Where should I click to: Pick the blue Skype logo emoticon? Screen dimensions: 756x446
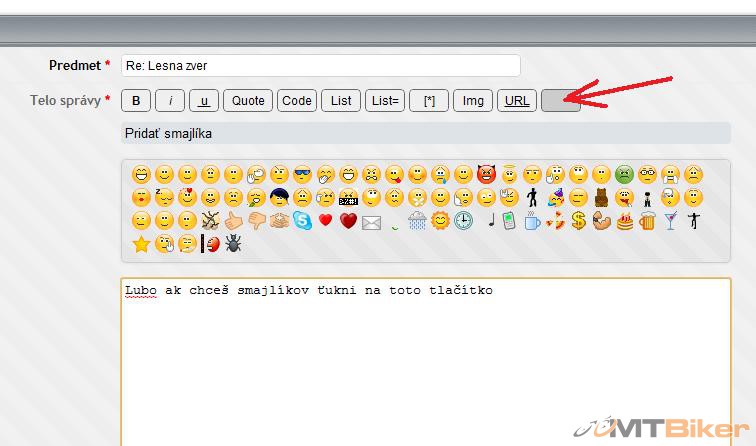tap(303, 221)
